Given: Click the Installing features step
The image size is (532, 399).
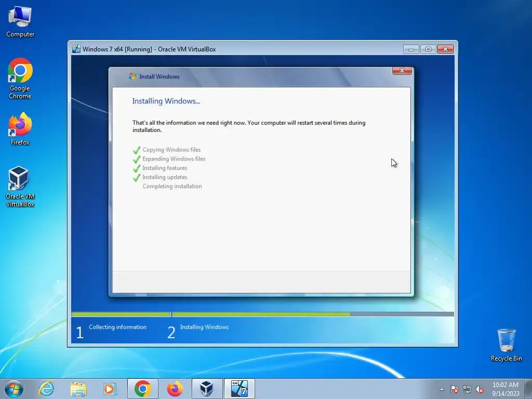Looking at the screenshot, I should [165, 168].
